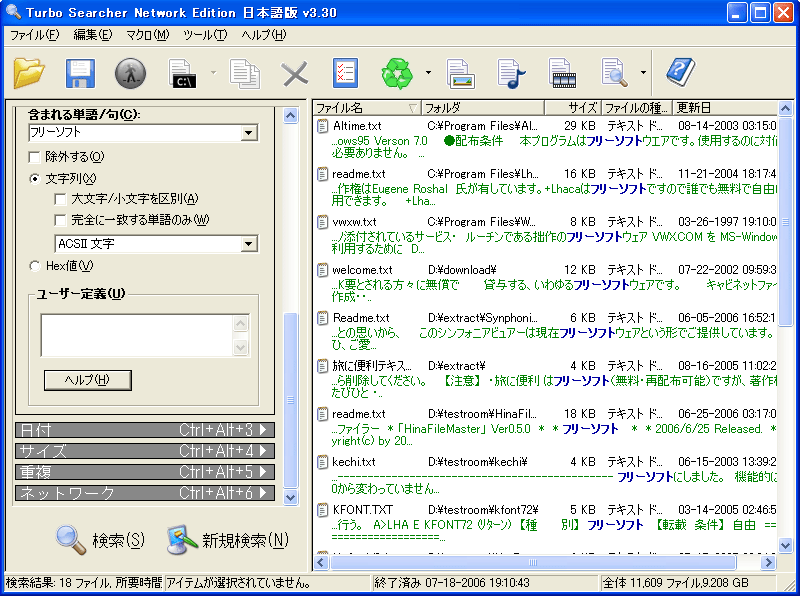
Task: Expand サイズ Ctrl+Alt+4 section
Action: tap(145, 451)
